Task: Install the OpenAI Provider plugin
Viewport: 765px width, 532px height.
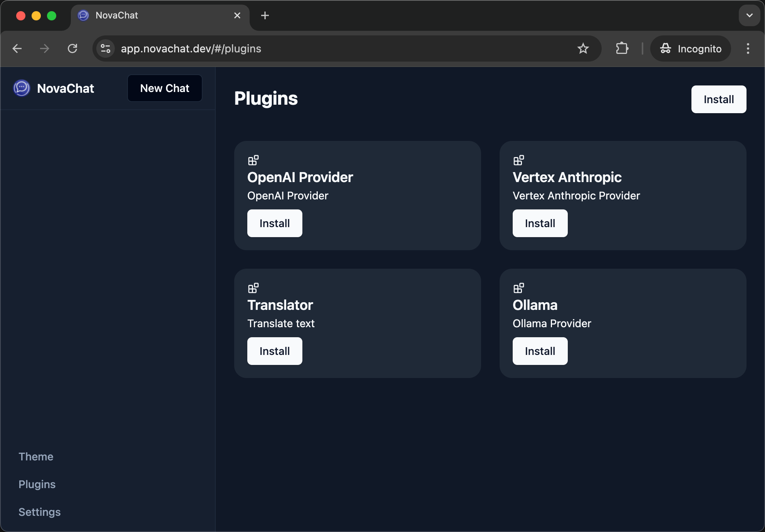Action: click(275, 223)
